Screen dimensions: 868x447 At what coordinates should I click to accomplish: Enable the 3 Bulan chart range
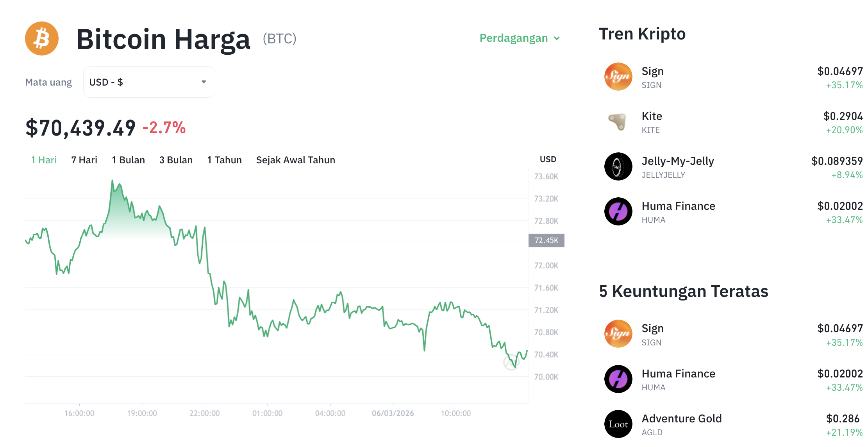pos(176,159)
